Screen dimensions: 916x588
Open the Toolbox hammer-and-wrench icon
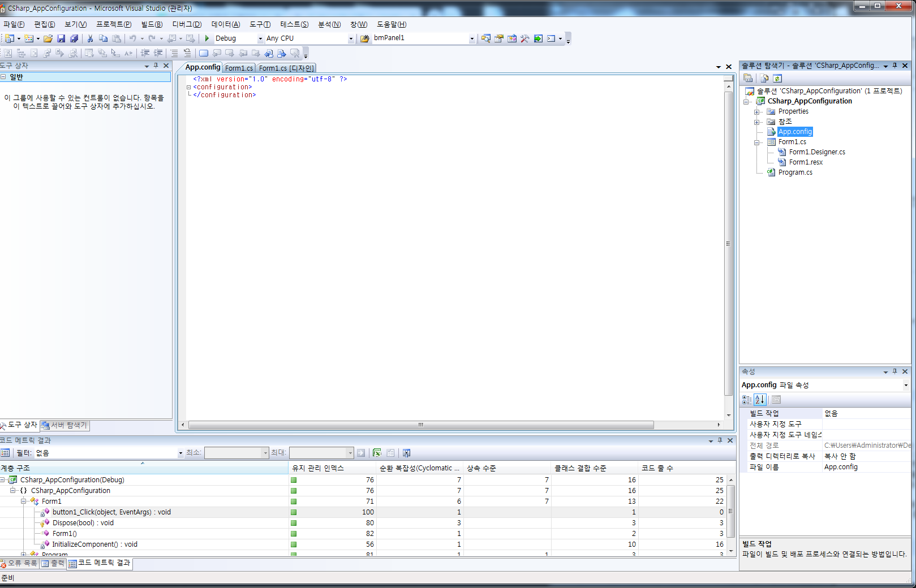point(525,38)
